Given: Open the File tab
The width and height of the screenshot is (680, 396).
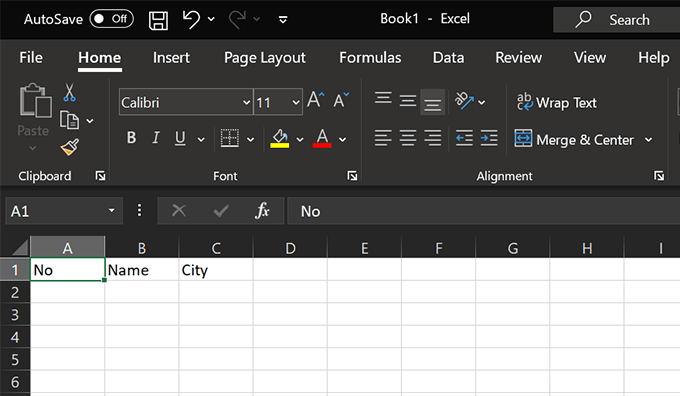Looking at the screenshot, I should (31, 58).
